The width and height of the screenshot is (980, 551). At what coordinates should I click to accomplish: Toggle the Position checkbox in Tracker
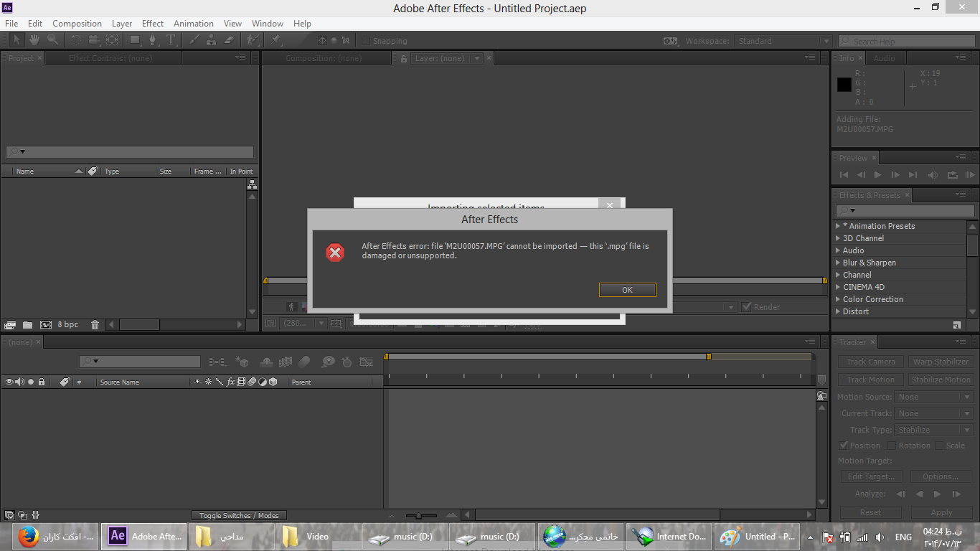pos(844,445)
